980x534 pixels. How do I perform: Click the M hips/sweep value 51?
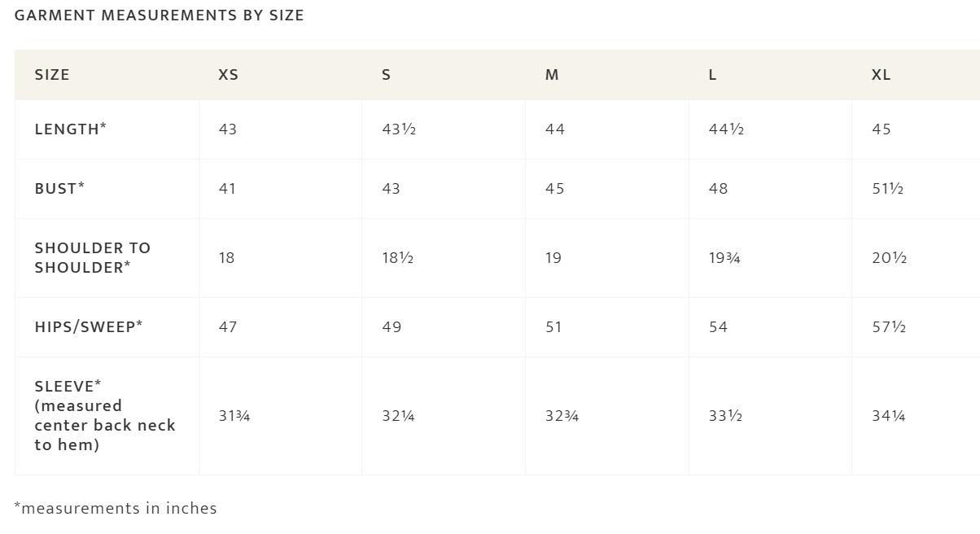pos(553,327)
